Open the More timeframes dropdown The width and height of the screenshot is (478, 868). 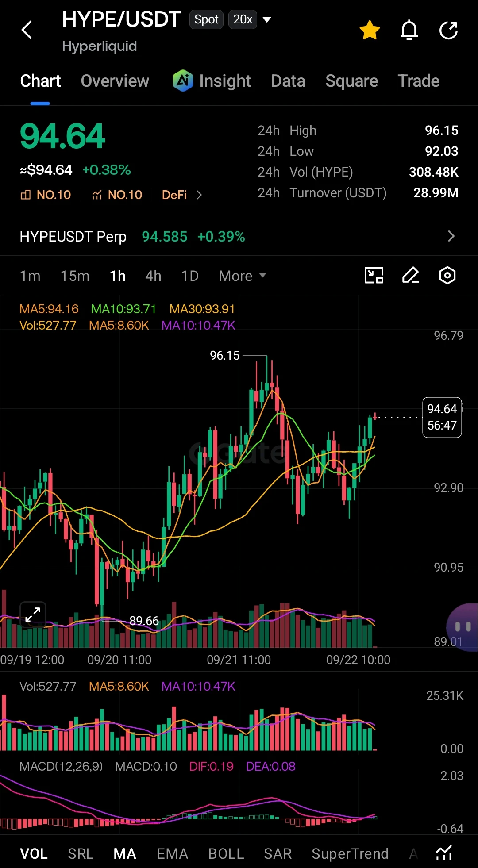(243, 276)
